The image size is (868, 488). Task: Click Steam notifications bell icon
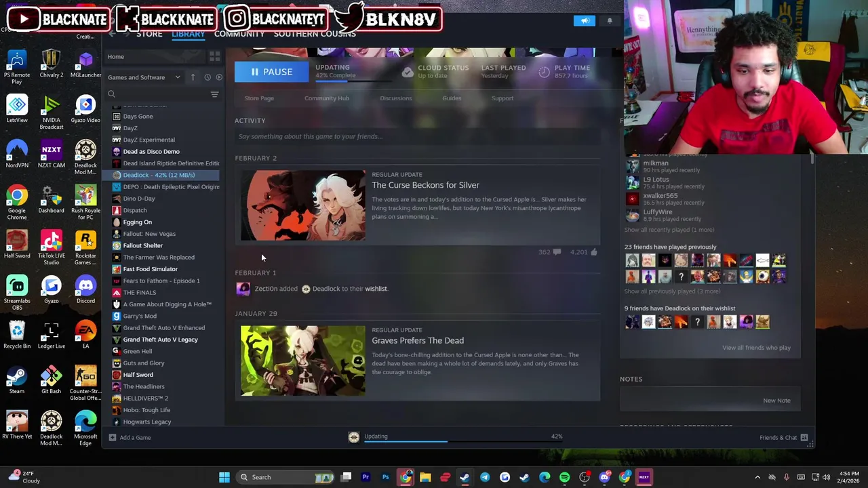(x=610, y=21)
